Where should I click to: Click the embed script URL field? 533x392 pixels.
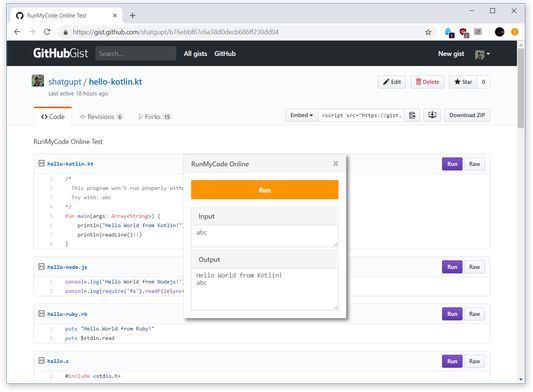(x=361, y=115)
